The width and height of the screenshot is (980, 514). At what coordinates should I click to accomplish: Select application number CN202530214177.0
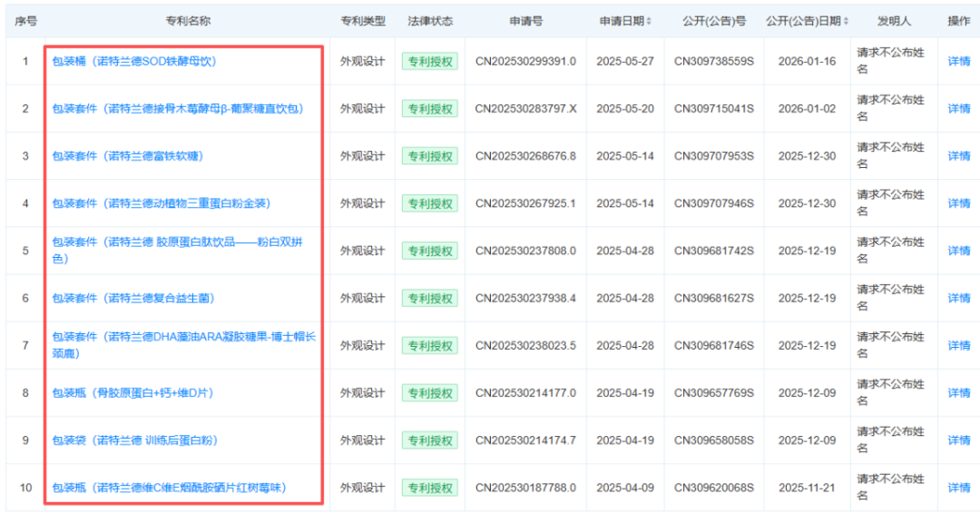[525, 392]
